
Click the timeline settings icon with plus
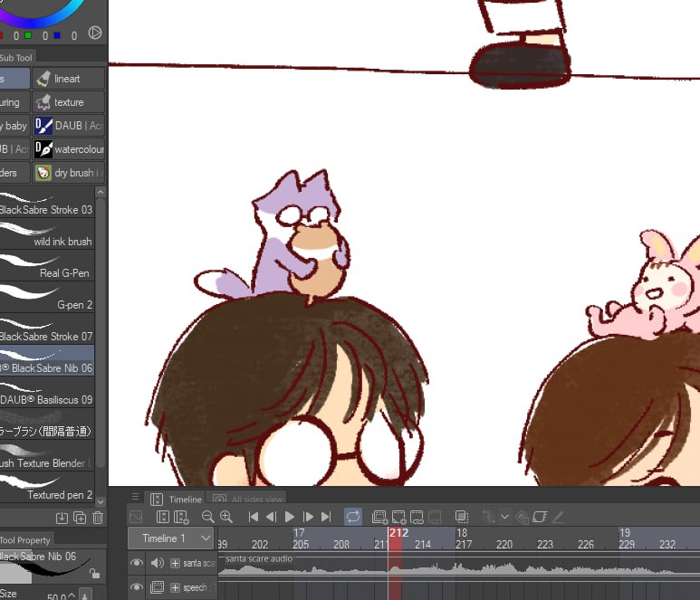click(x=181, y=517)
